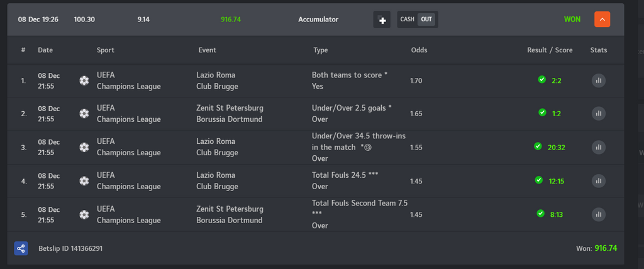Image resolution: width=644 pixels, height=269 pixels.
Task: Open stats for Total Fouls 24.5 row
Action: click(598, 180)
